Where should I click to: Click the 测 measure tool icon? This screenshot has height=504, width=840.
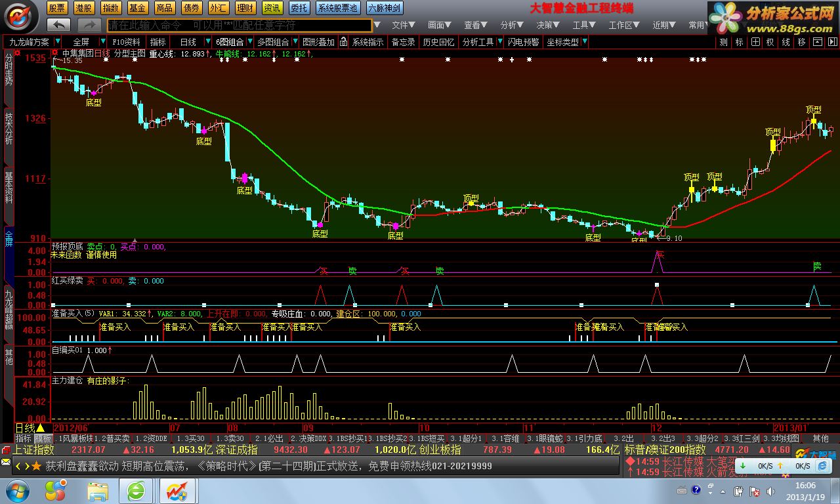[x=723, y=42]
